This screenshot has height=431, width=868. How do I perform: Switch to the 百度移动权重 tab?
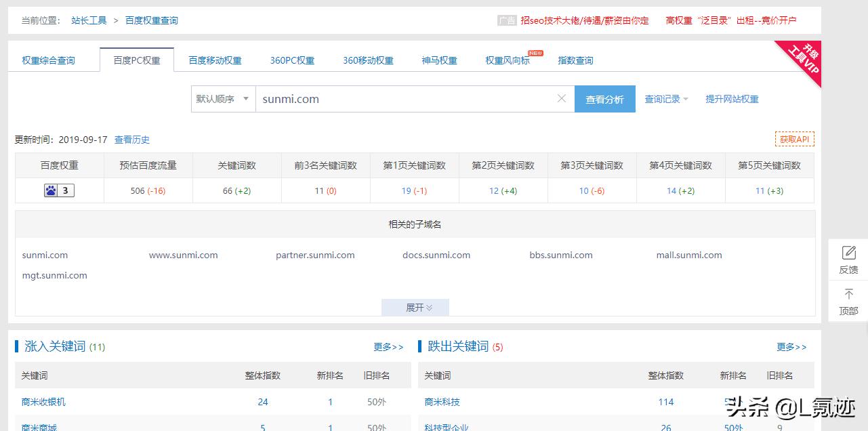pyautogui.click(x=215, y=60)
